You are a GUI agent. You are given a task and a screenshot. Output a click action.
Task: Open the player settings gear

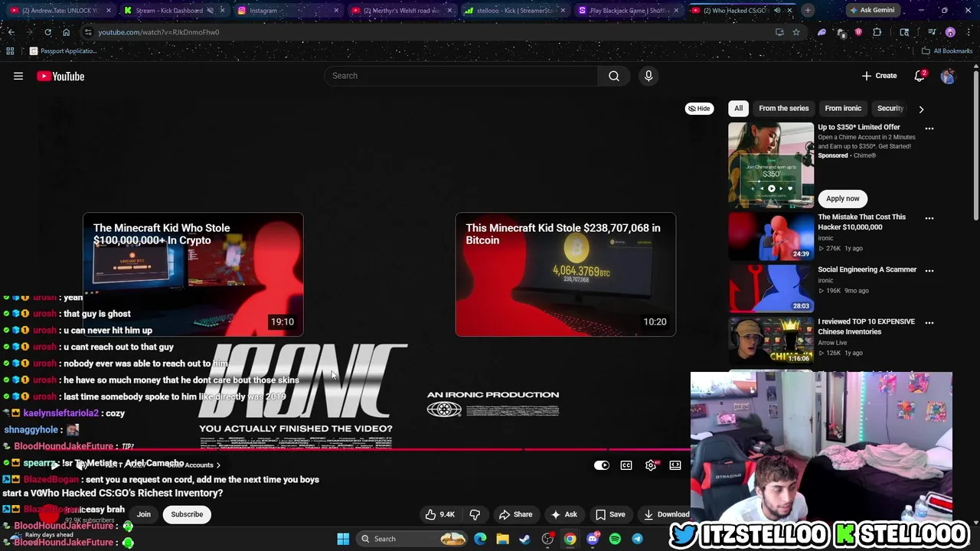pyautogui.click(x=651, y=465)
